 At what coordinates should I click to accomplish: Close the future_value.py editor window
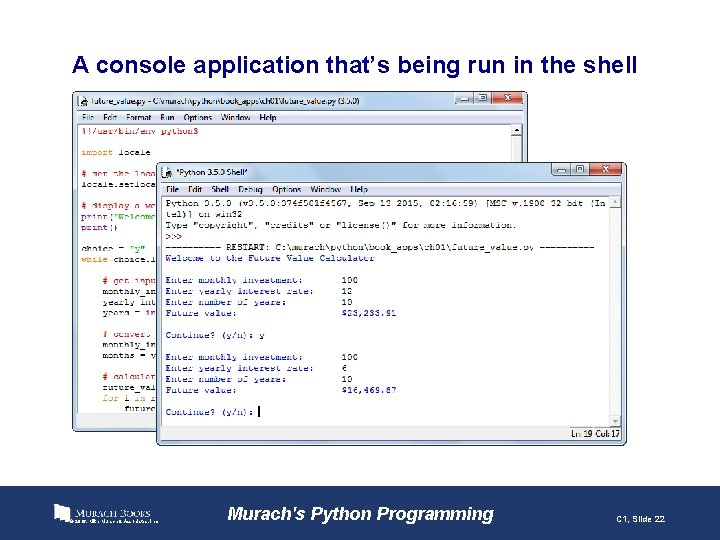(507, 98)
